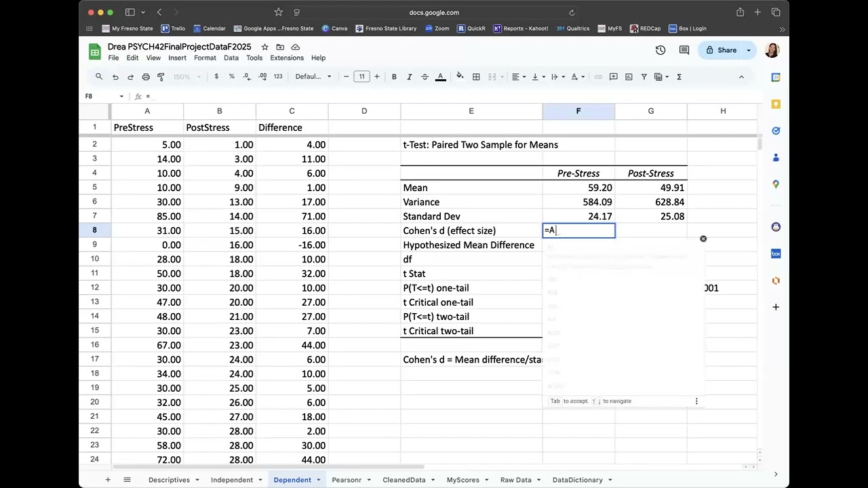The height and width of the screenshot is (488, 868).
Task: Click the font size field showing 11
Action: [x=361, y=77]
